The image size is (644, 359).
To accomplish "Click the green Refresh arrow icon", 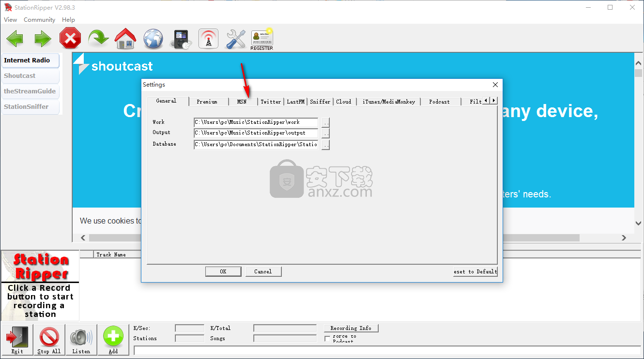I will tap(98, 38).
